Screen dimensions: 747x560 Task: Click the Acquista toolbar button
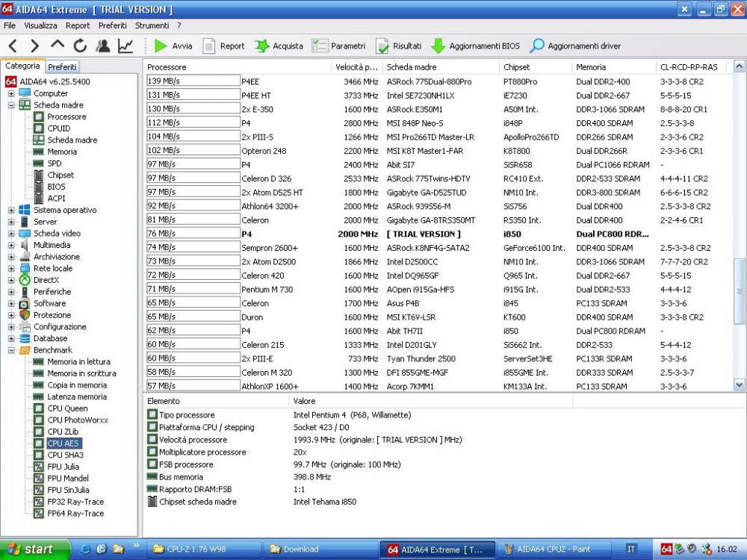(x=279, y=46)
